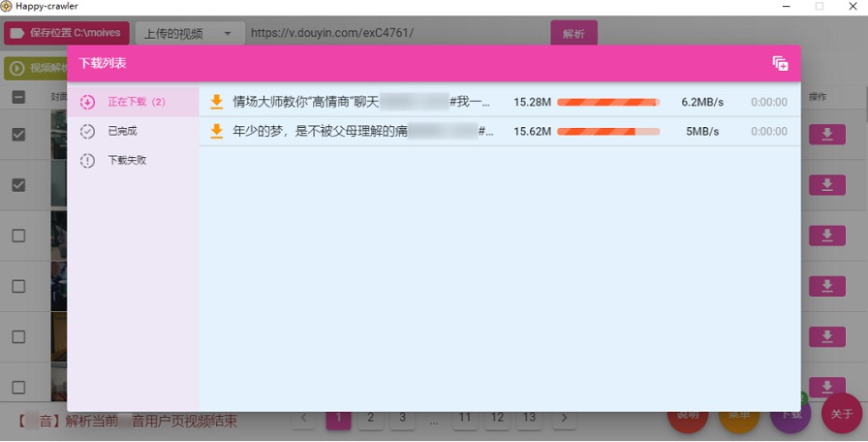Screen dimensions: 868x442
Task: Go to page 3
Action: [x=402, y=418]
